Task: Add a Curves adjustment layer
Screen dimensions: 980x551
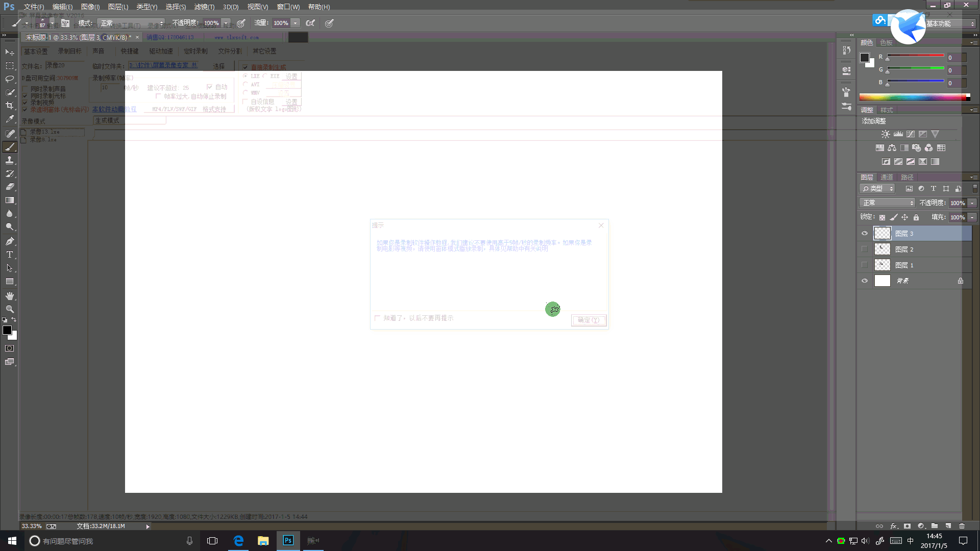Action: pyautogui.click(x=911, y=134)
